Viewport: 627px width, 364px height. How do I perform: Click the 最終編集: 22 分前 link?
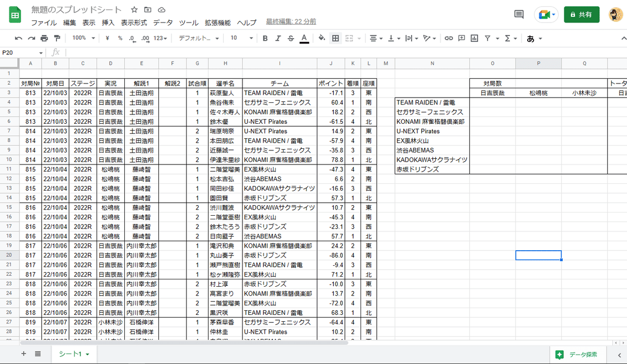click(291, 22)
